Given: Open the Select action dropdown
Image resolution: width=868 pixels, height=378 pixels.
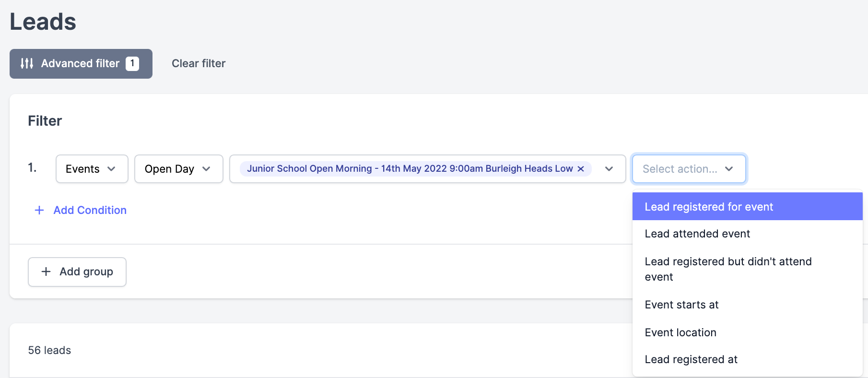Looking at the screenshot, I should (689, 169).
